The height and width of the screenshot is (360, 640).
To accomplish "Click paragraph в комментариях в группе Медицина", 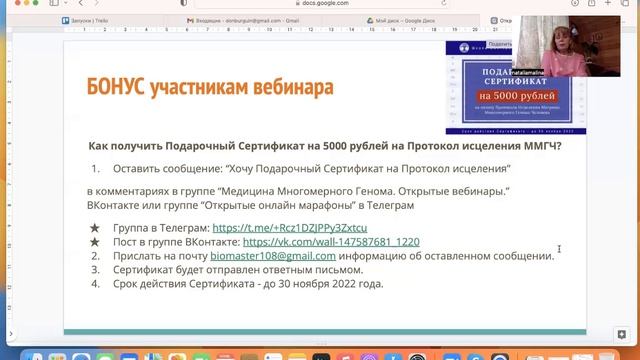I will coord(298,198).
